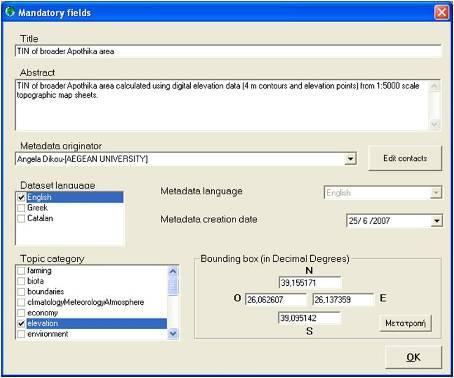The image size is (454, 378).
Task: Edit the South bounding box field
Action: (310, 318)
